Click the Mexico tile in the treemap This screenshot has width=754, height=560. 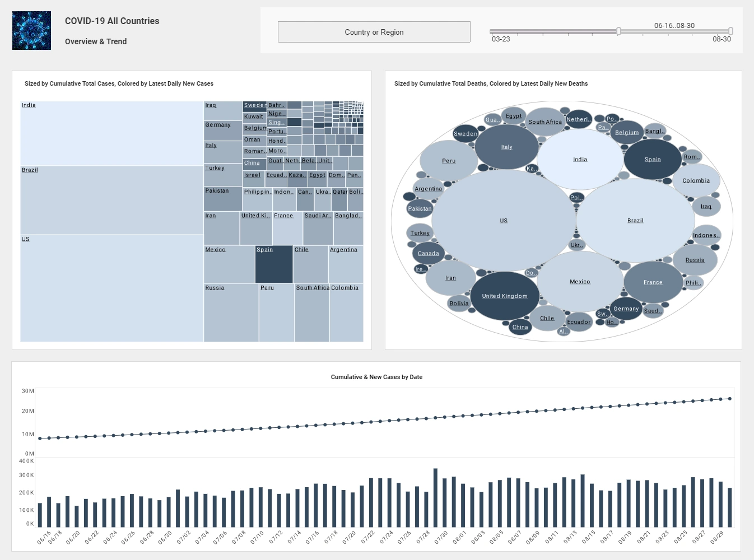click(229, 264)
